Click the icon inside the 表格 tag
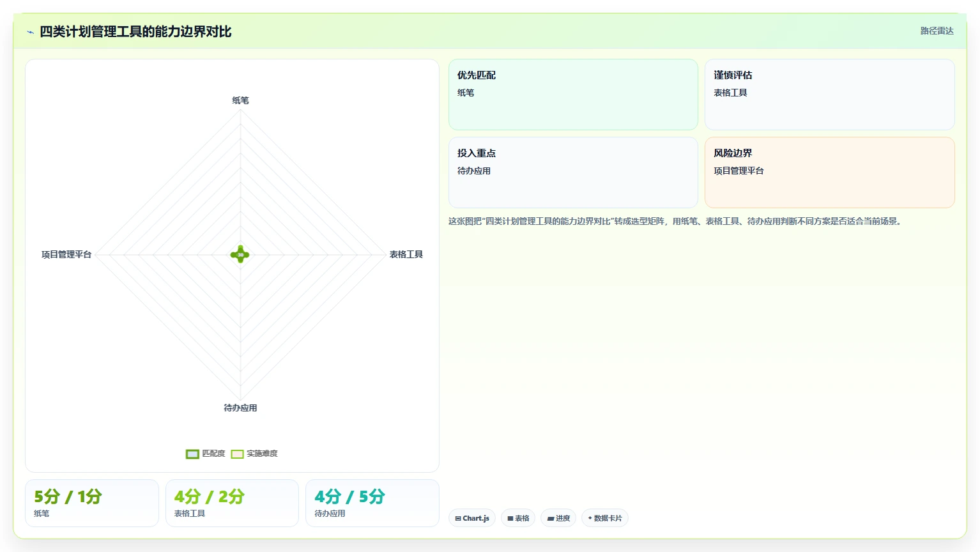The image size is (980, 552). click(510, 518)
